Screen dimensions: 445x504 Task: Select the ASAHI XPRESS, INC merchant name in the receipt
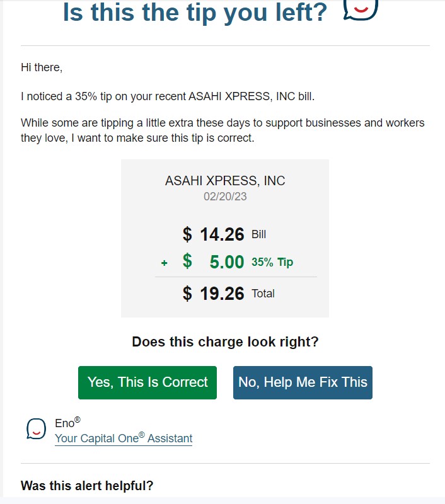[x=225, y=181]
